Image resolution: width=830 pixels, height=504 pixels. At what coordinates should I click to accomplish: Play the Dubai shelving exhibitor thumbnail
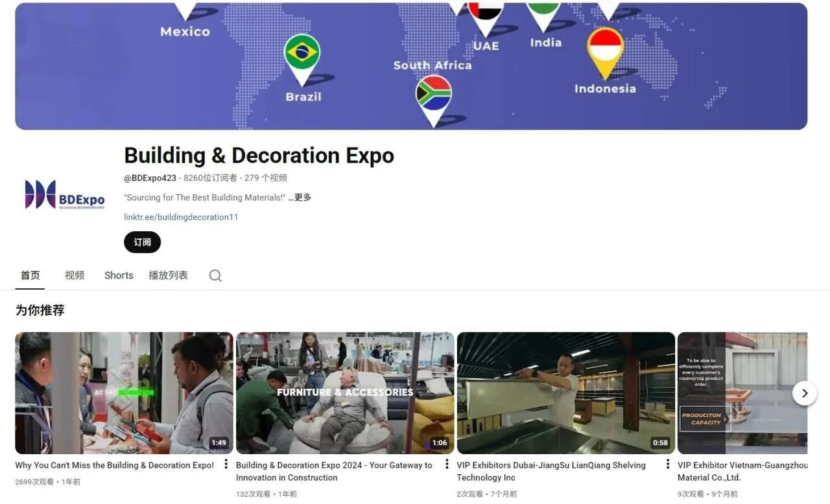pyautogui.click(x=565, y=393)
